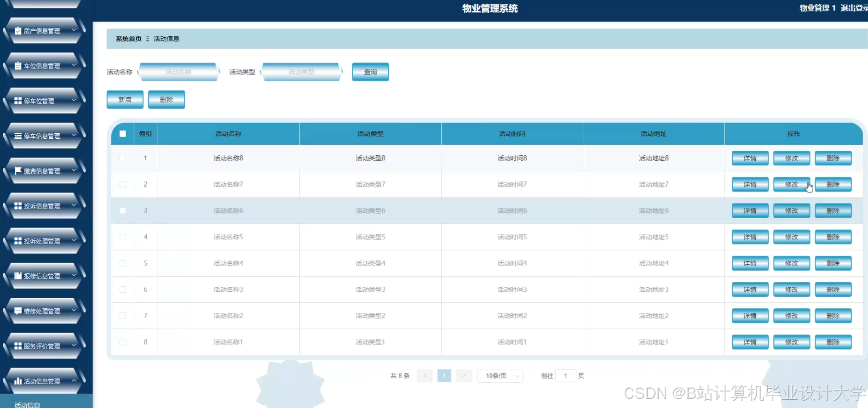
Task: Check the row for 活动名称7
Action: tap(123, 184)
